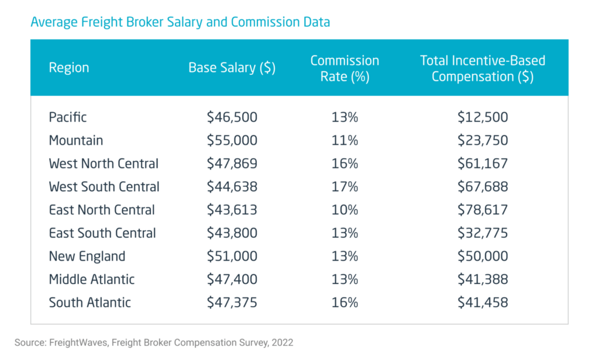Viewport: 599px width, 364px height.
Task: Select South Atlantic's $41,458 compensation value
Action: (x=483, y=303)
